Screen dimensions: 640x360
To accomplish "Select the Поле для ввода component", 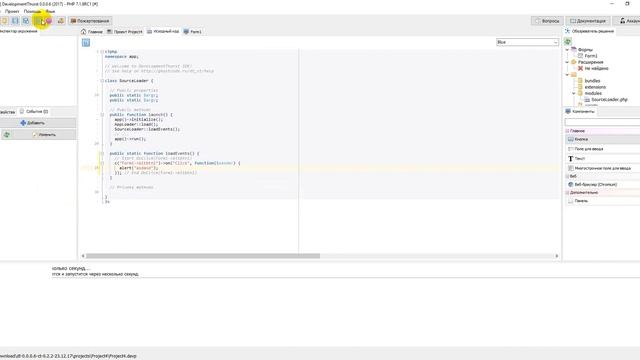I will click(602, 149).
